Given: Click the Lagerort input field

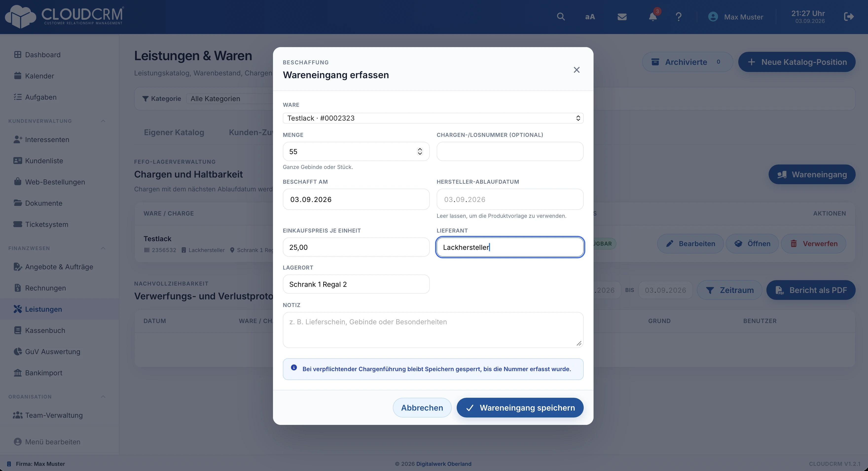Looking at the screenshot, I should (x=356, y=284).
